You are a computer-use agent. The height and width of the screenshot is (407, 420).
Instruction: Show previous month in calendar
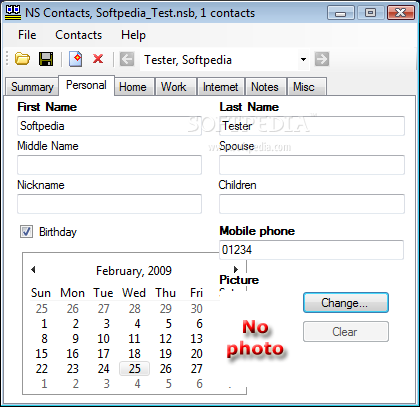[x=33, y=270]
